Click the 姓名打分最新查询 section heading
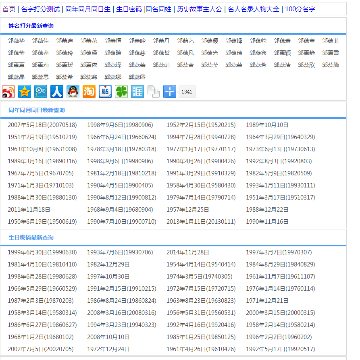Viewport: 360px width, 360px height. tap(31, 26)
